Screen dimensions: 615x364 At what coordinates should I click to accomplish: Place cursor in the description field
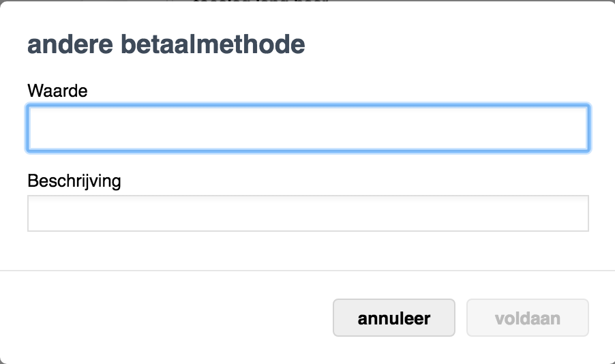[x=307, y=213]
